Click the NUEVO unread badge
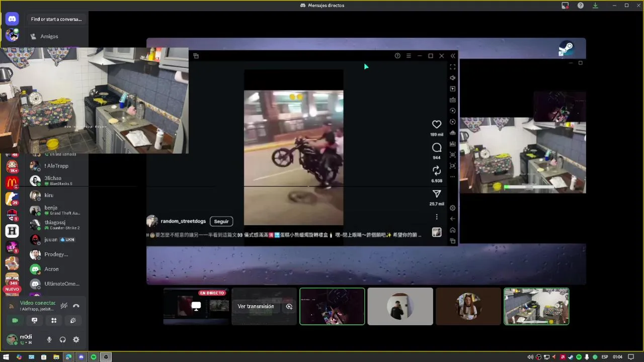This screenshot has width=644, height=362. point(12,290)
